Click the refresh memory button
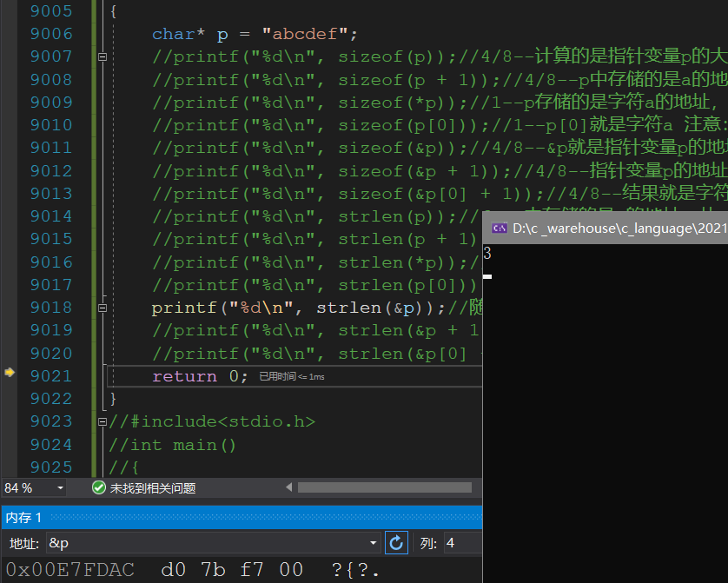Image resolution: width=728 pixels, height=583 pixels. (x=396, y=543)
